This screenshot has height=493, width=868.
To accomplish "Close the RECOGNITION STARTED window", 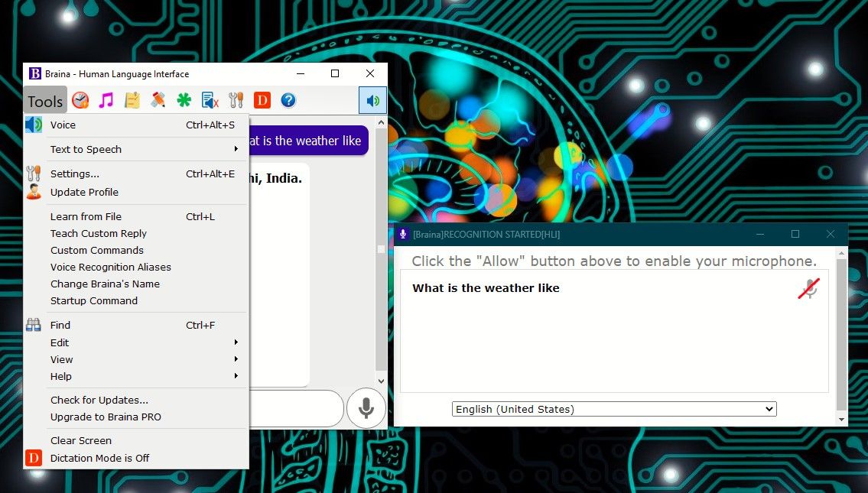I will click(x=830, y=234).
